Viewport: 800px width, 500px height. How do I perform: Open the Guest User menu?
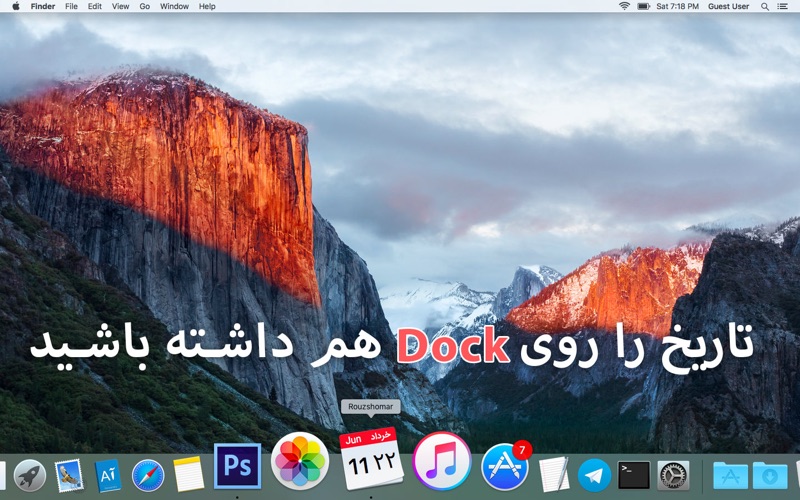(729, 6)
